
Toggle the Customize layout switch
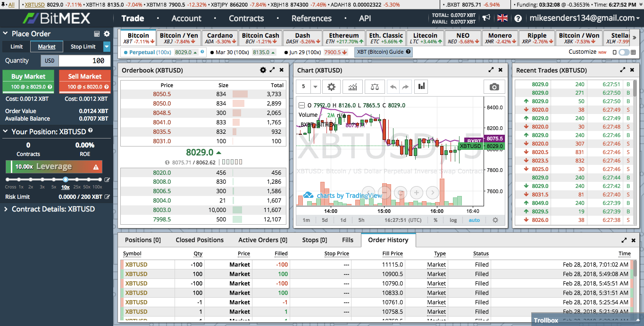coord(624,52)
